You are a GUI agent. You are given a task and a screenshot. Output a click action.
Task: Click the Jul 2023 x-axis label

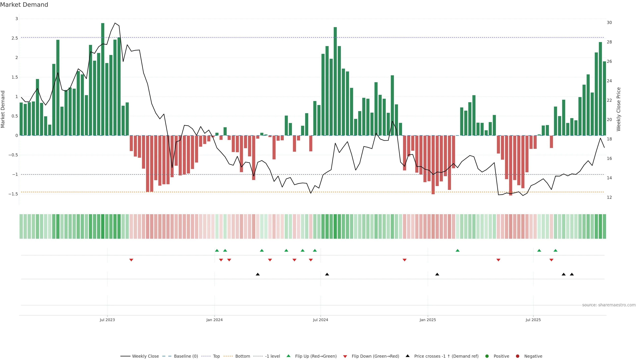point(107,320)
